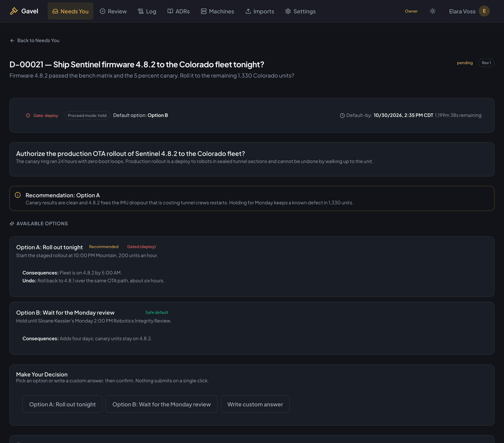Choose Option B: Wait for the Monday review button

pyautogui.click(x=161, y=404)
